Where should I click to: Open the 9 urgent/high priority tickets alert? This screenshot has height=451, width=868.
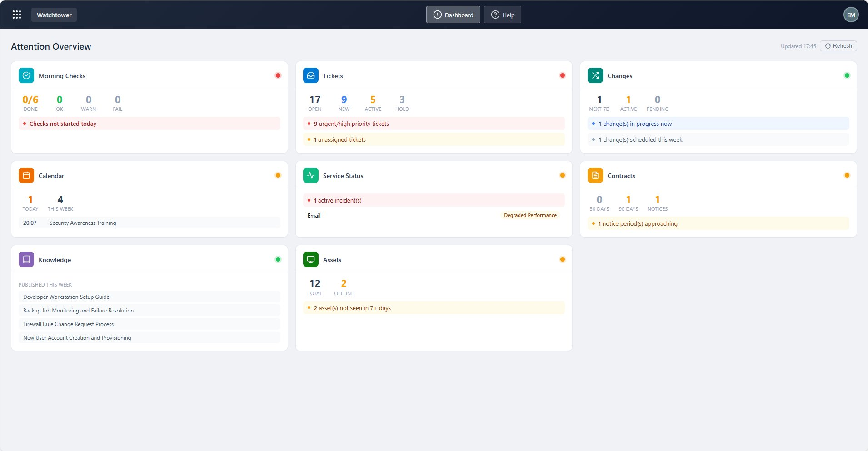[434, 124]
